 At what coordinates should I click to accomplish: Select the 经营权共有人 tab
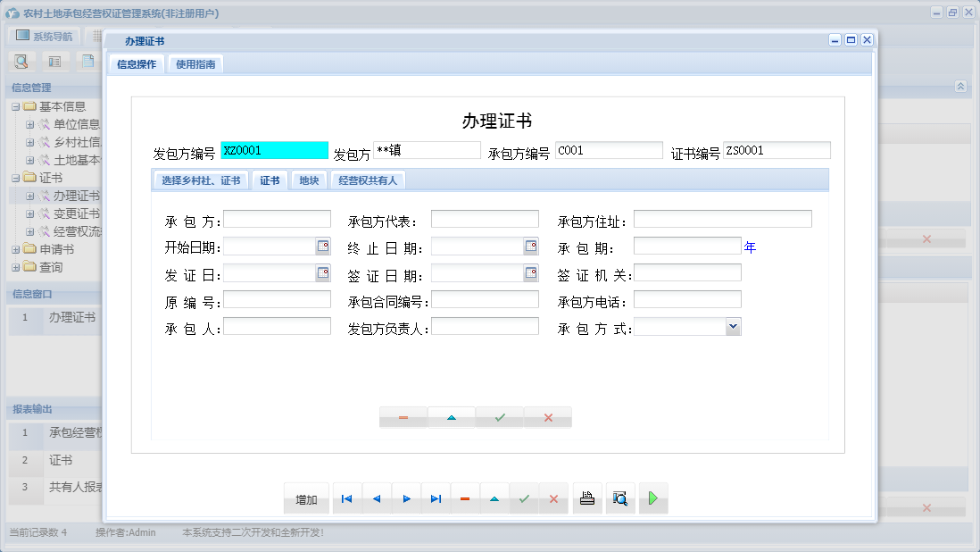pos(370,179)
